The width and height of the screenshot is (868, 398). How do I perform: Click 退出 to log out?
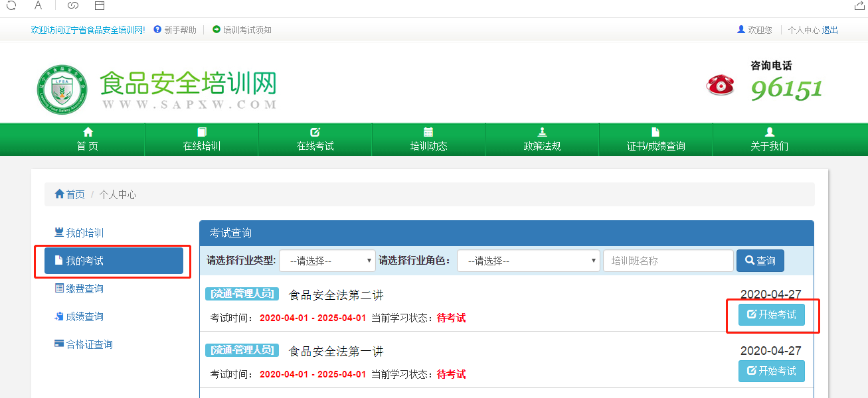[830, 30]
